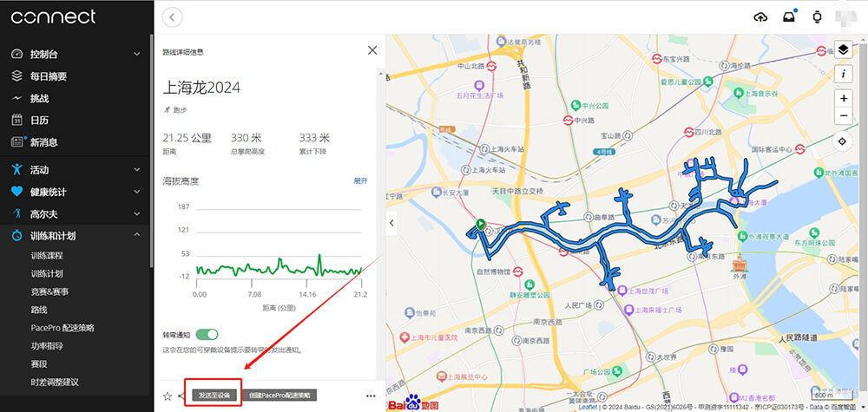Image resolution: width=868 pixels, height=412 pixels.
Task: Close the route details panel
Action: 372,50
